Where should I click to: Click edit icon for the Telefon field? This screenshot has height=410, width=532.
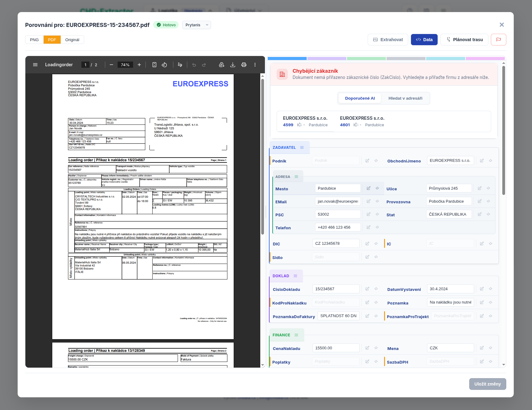point(369,227)
